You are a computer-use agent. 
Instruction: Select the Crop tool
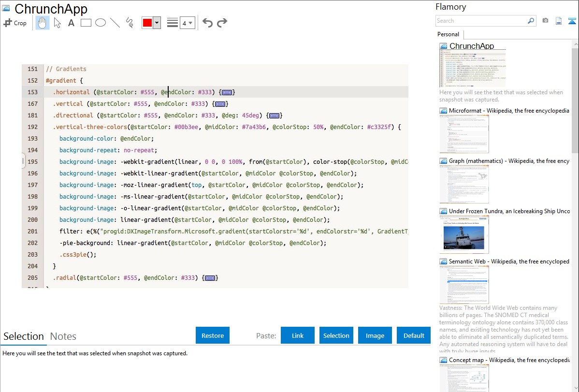(15, 23)
